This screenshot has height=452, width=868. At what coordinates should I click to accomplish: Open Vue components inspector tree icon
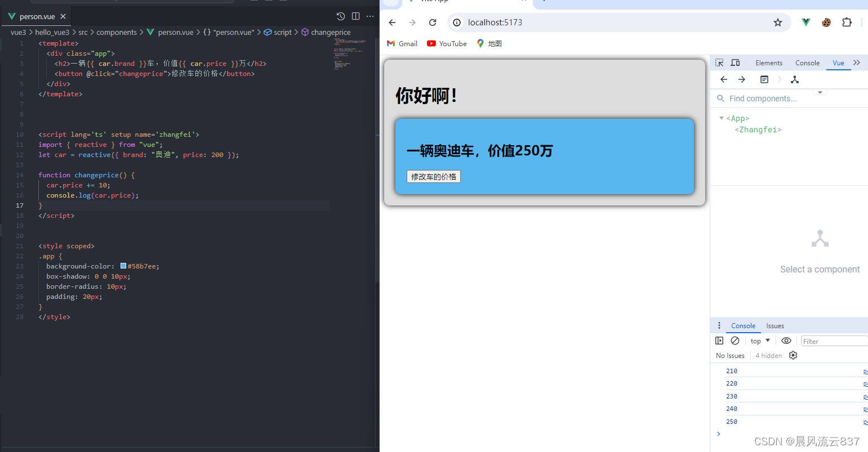click(x=795, y=79)
